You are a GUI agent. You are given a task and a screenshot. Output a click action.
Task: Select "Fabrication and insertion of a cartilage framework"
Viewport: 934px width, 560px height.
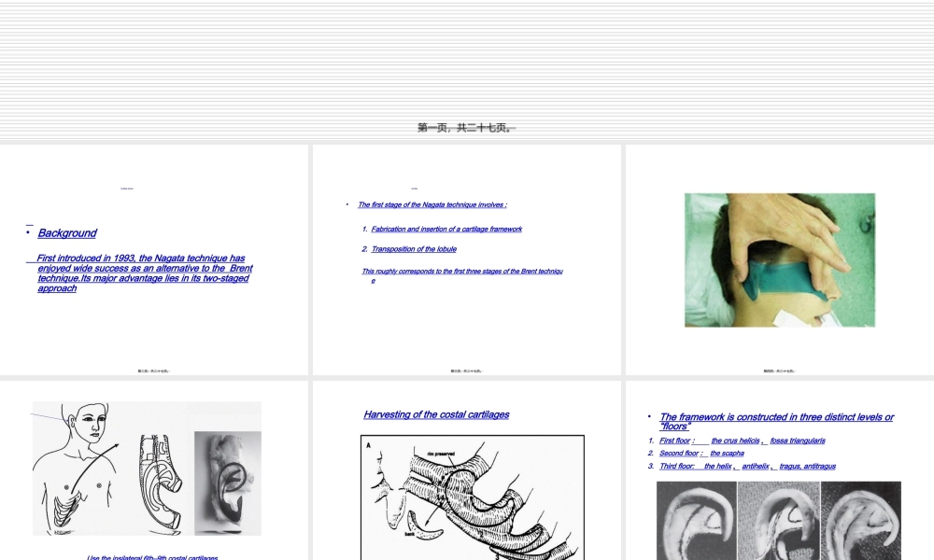coord(446,229)
